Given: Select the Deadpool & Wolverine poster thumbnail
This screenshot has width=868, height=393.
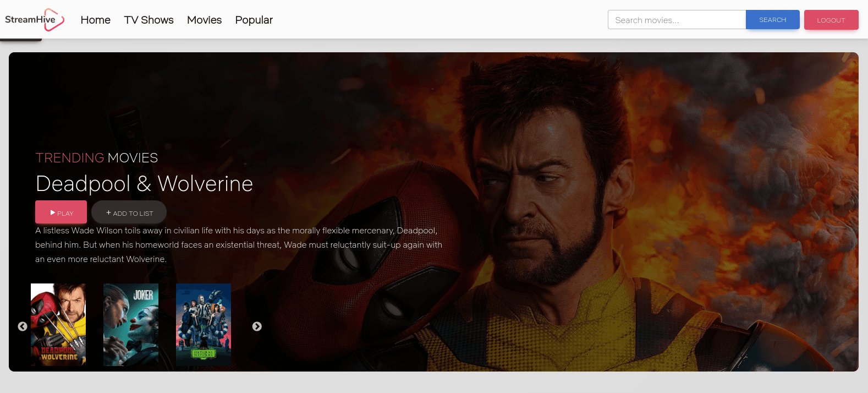Looking at the screenshot, I should pyautogui.click(x=58, y=325).
